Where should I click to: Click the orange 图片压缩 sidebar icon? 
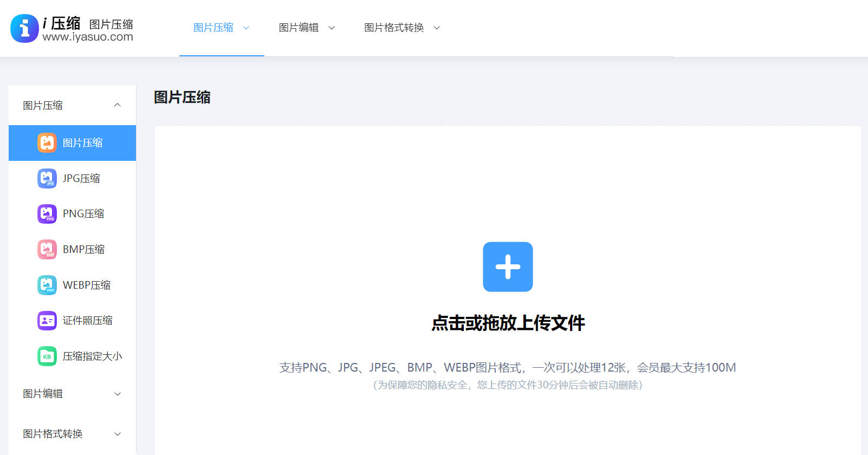click(x=47, y=143)
